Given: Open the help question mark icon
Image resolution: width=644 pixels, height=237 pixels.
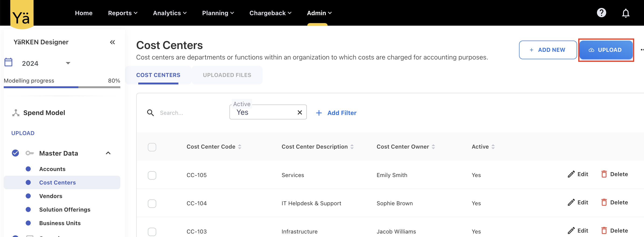Looking at the screenshot, I should point(601,13).
